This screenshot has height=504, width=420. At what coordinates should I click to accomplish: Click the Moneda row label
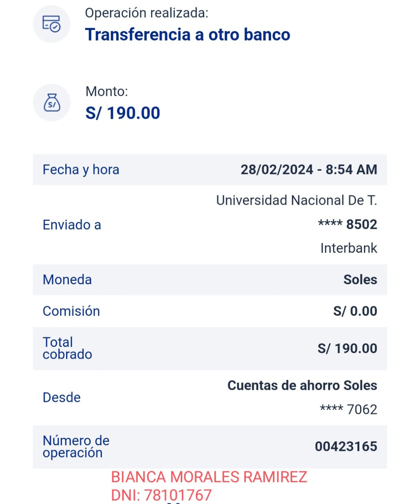pos(67,280)
